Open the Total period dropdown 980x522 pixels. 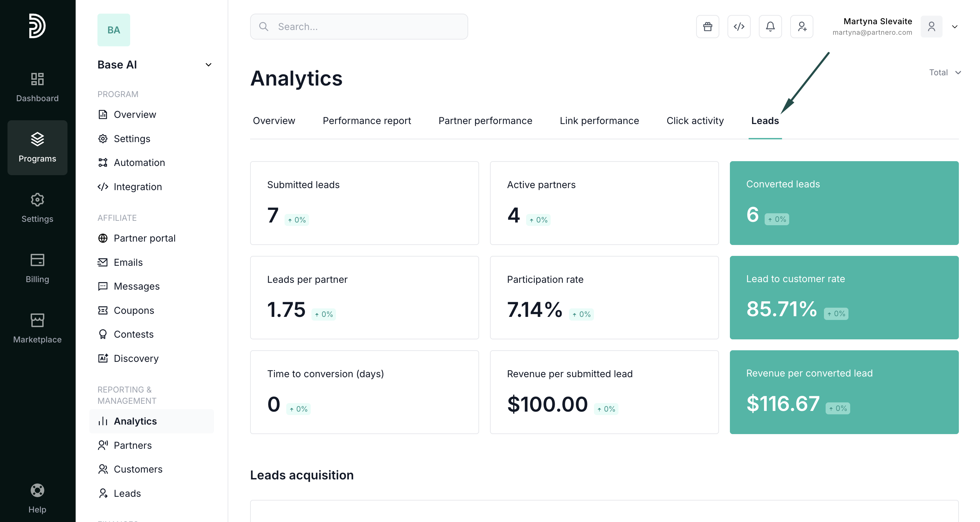(x=945, y=72)
